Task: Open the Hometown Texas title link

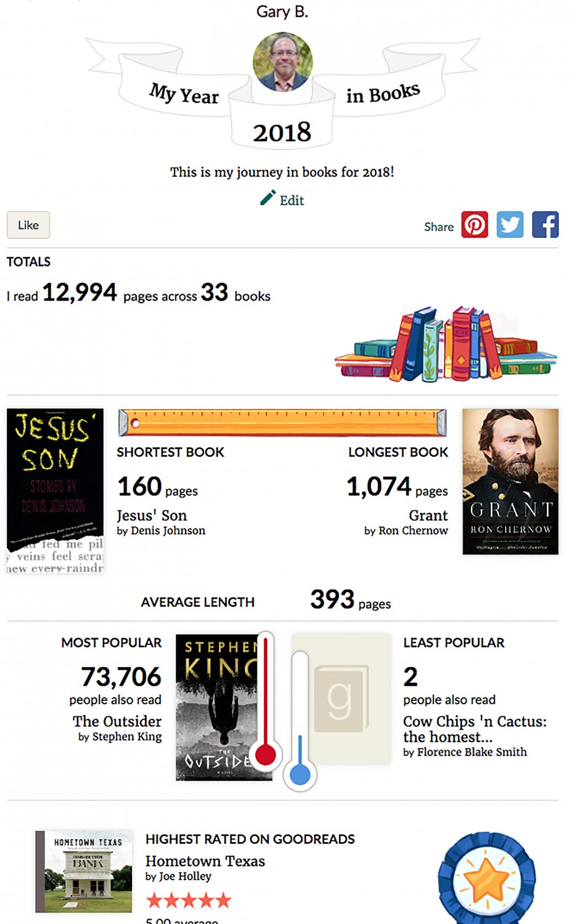Action: [x=205, y=861]
